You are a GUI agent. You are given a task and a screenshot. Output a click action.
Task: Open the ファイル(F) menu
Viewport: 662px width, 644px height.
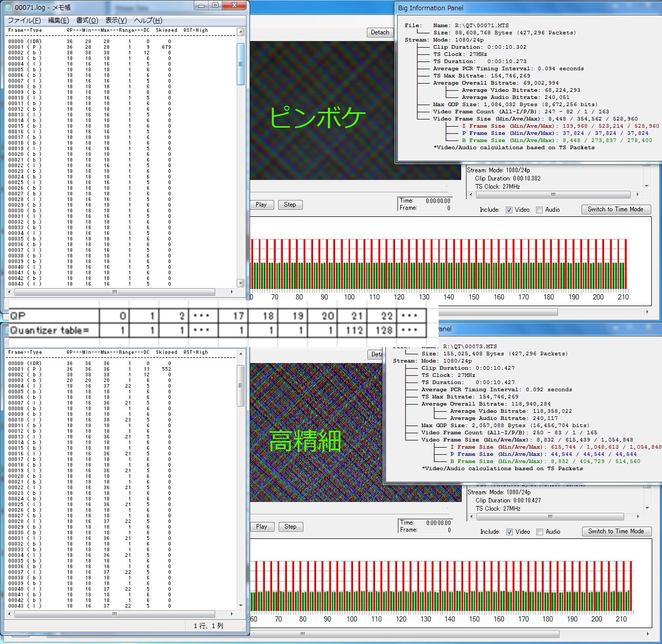(24, 21)
